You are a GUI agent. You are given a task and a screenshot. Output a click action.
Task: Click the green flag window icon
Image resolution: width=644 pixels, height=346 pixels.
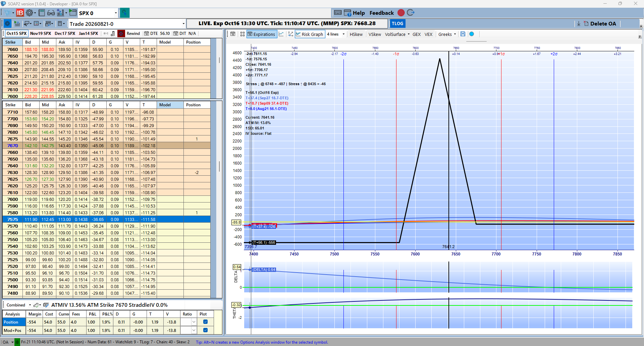[73, 13]
